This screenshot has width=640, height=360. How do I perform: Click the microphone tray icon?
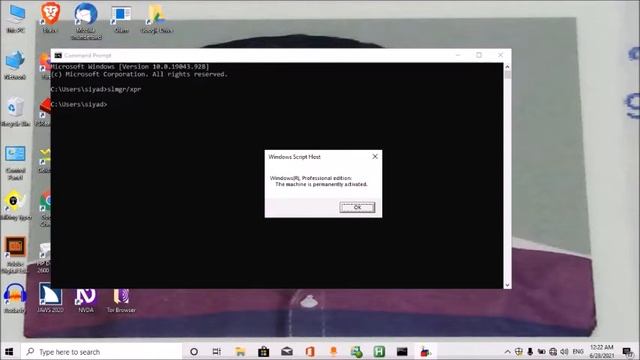(530, 351)
